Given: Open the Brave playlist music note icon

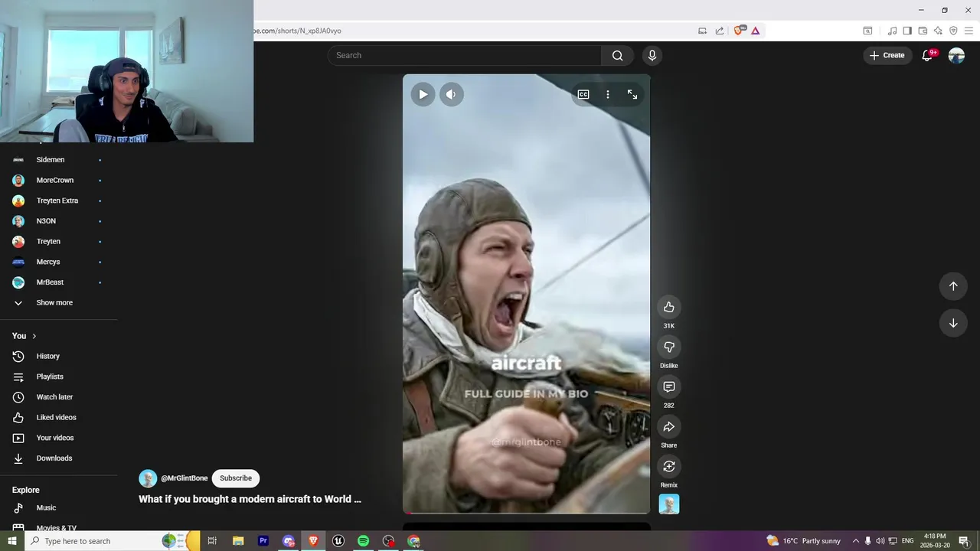Looking at the screenshot, I should click(892, 31).
